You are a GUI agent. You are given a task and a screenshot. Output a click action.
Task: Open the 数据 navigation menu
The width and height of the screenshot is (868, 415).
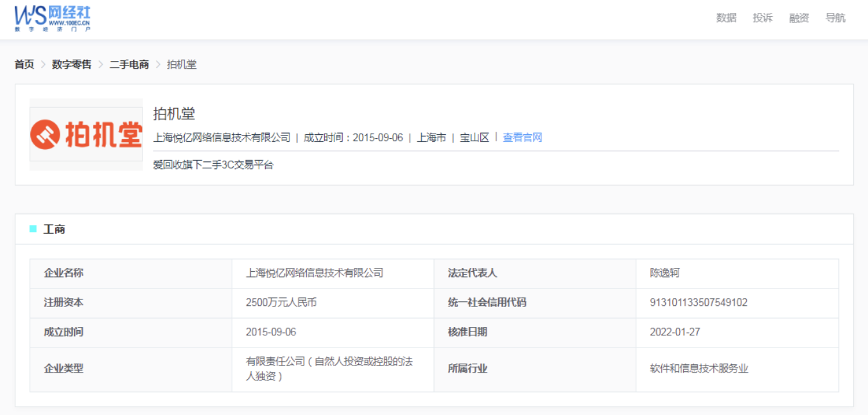point(726,18)
